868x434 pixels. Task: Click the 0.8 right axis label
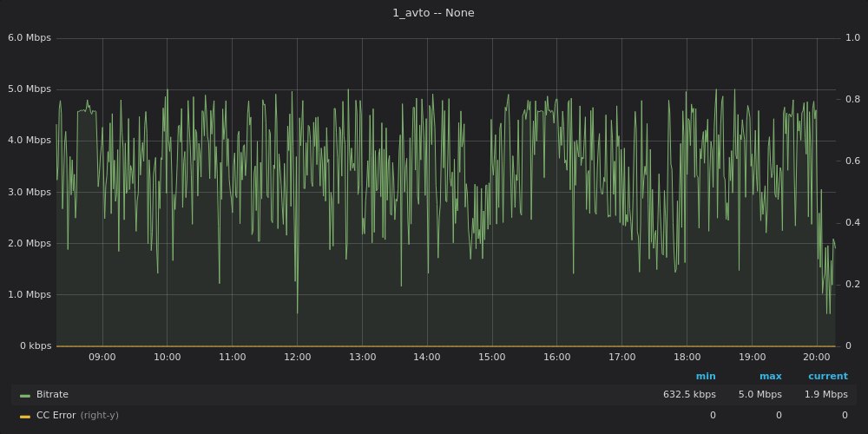pos(852,99)
